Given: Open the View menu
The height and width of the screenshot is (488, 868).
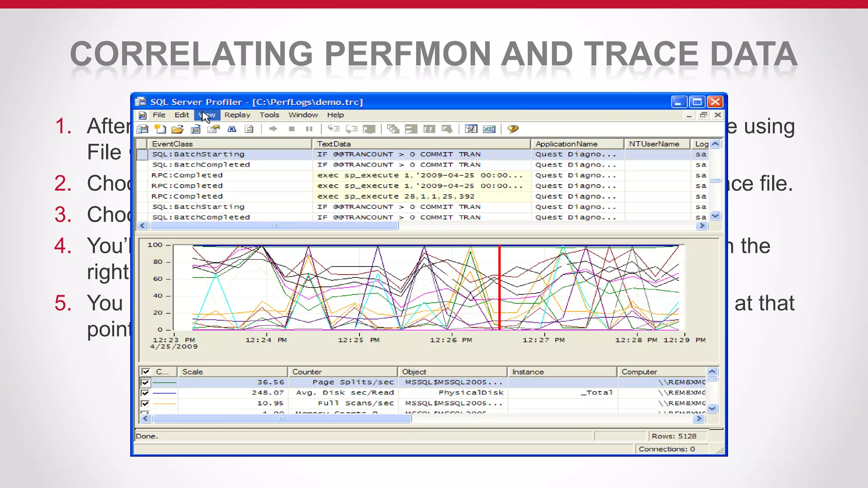Looking at the screenshot, I should click(207, 115).
